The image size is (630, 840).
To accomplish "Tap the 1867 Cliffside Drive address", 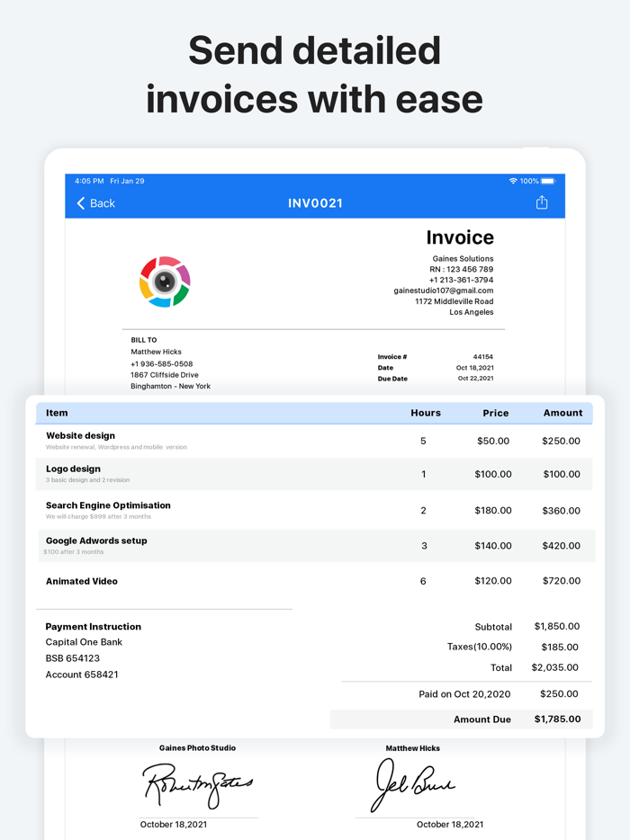I will click(x=165, y=375).
